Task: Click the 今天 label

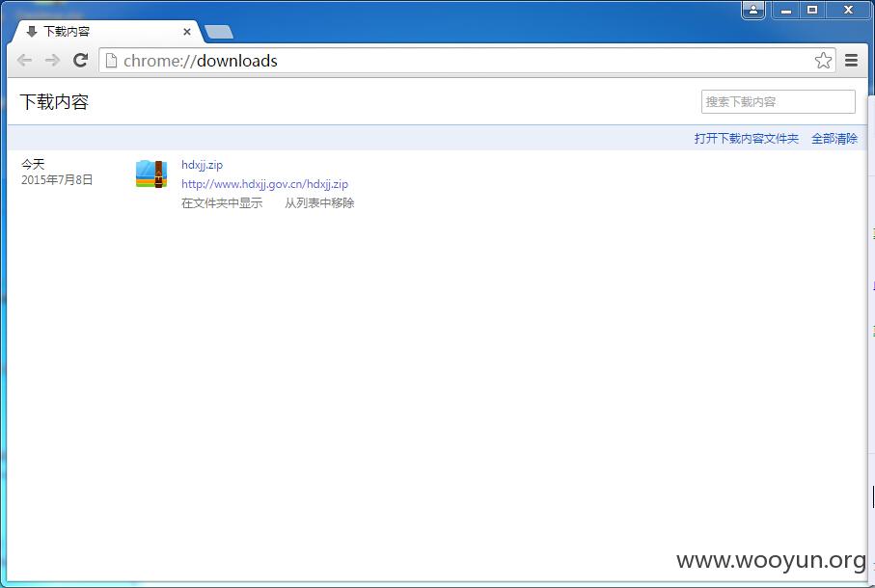Action: coord(33,164)
